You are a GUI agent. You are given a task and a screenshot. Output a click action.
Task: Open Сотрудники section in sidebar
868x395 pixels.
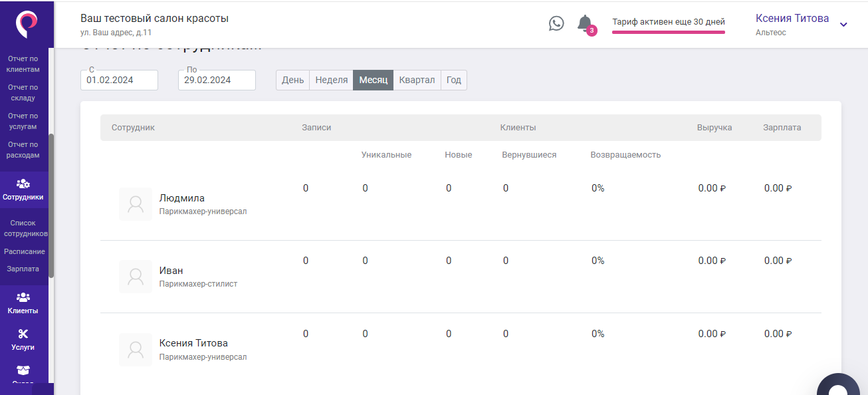point(23,190)
